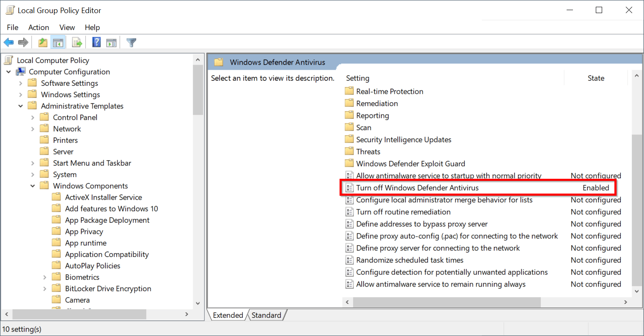Collapse the Windows Components tree node
This screenshot has height=336, width=644.
point(33,186)
